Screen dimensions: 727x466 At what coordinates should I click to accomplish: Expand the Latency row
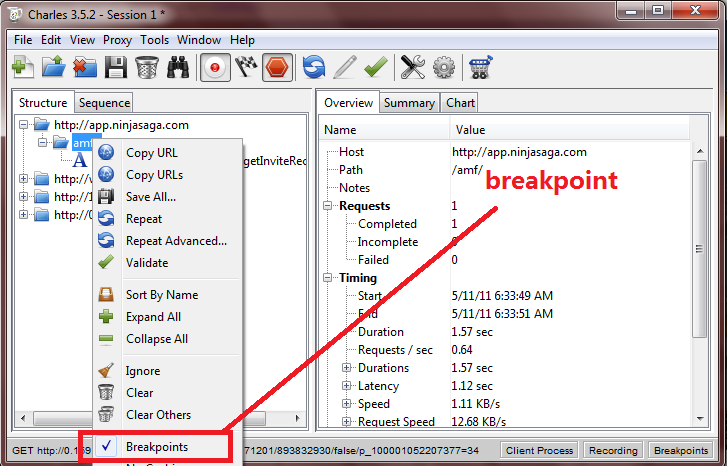point(347,386)
